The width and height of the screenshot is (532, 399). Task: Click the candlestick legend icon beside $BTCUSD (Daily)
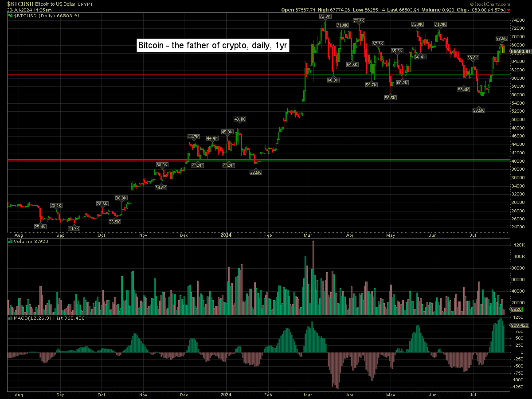coord(11,16)
